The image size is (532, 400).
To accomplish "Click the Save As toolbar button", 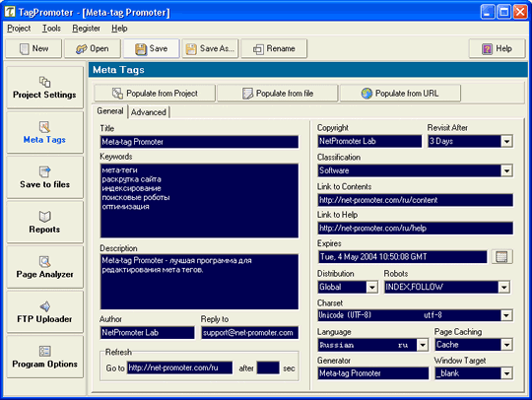I will pos(211,48).
